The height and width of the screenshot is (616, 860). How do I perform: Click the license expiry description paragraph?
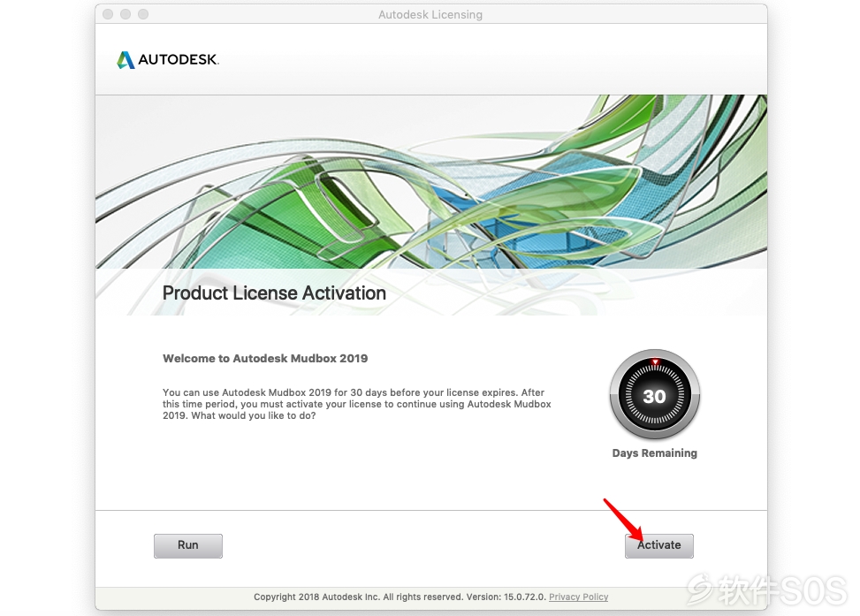click(x=357, y=404)
